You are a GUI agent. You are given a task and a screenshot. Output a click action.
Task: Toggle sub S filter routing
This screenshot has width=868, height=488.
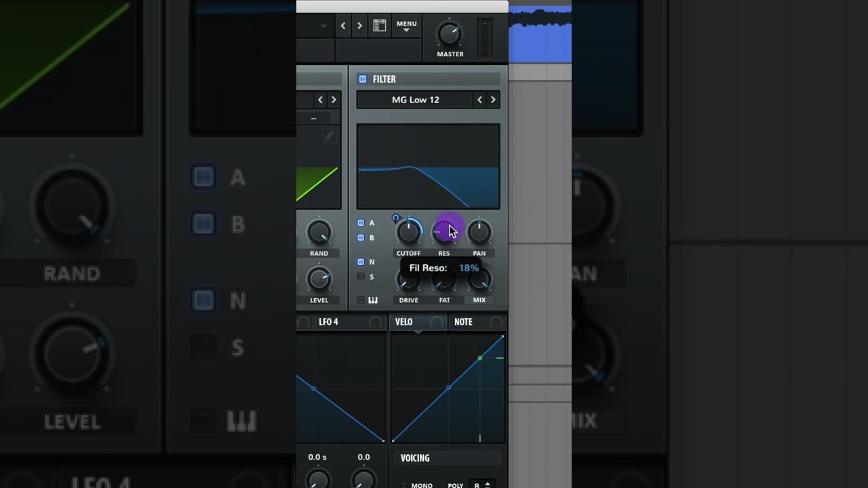pyautogui.click(x=361, y=277)
